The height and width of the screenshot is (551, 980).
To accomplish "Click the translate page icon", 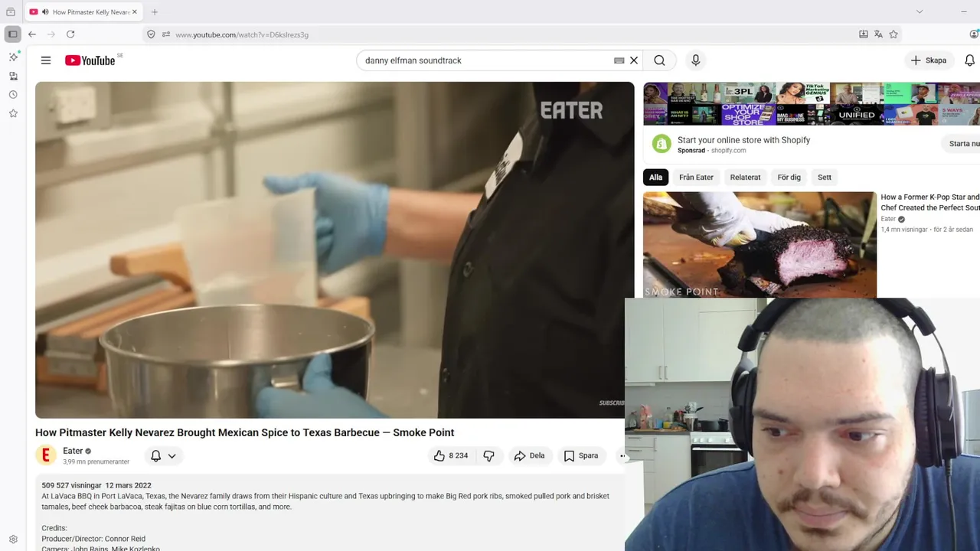I will [x=878, y=34].
